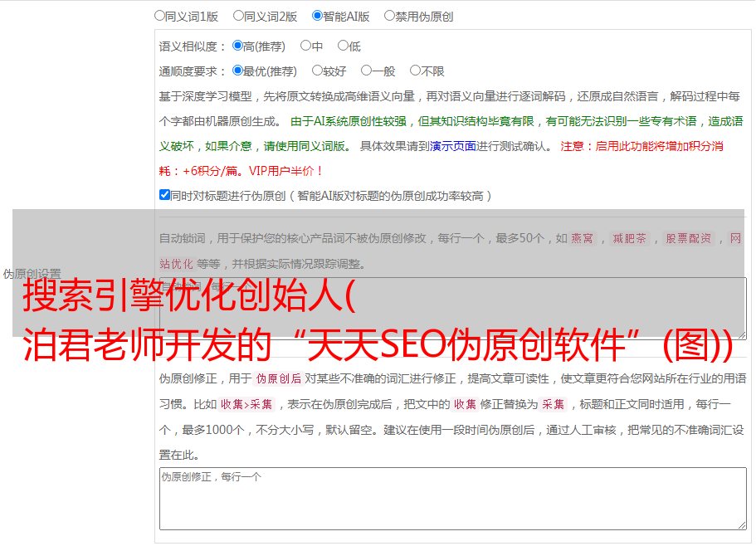
Task: Click the red 注意 points-cost warning text
Action: [x=441, y=158]
